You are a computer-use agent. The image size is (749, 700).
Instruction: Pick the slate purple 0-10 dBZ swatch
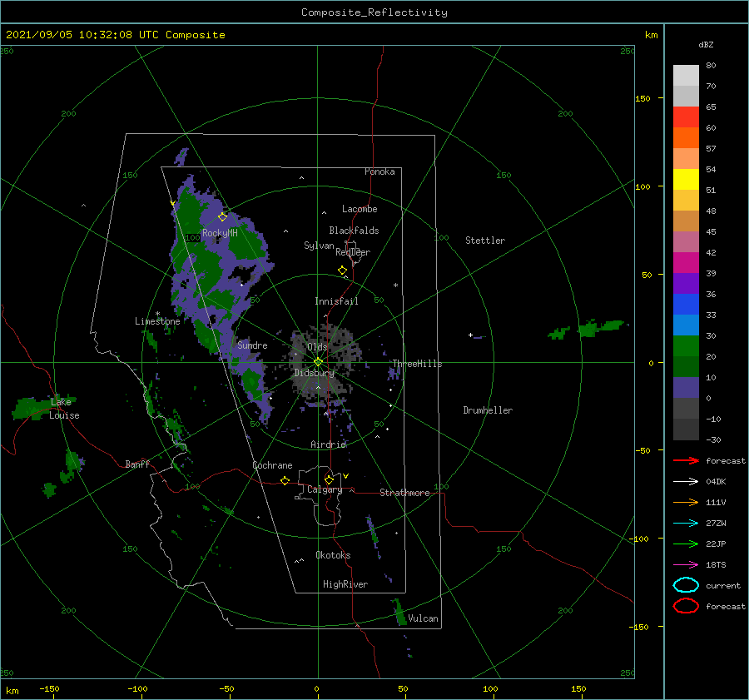click(x=686, y=388)
